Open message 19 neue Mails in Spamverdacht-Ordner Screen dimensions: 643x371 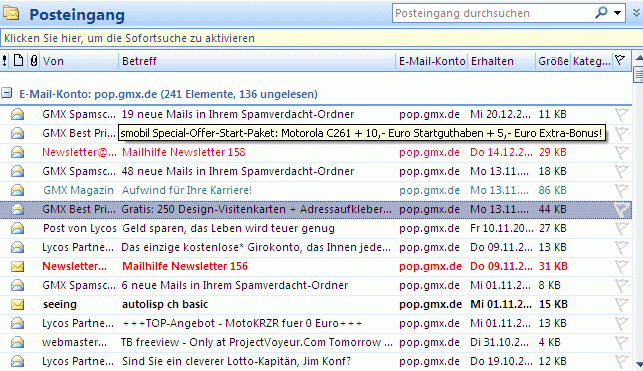pos(238,114)
